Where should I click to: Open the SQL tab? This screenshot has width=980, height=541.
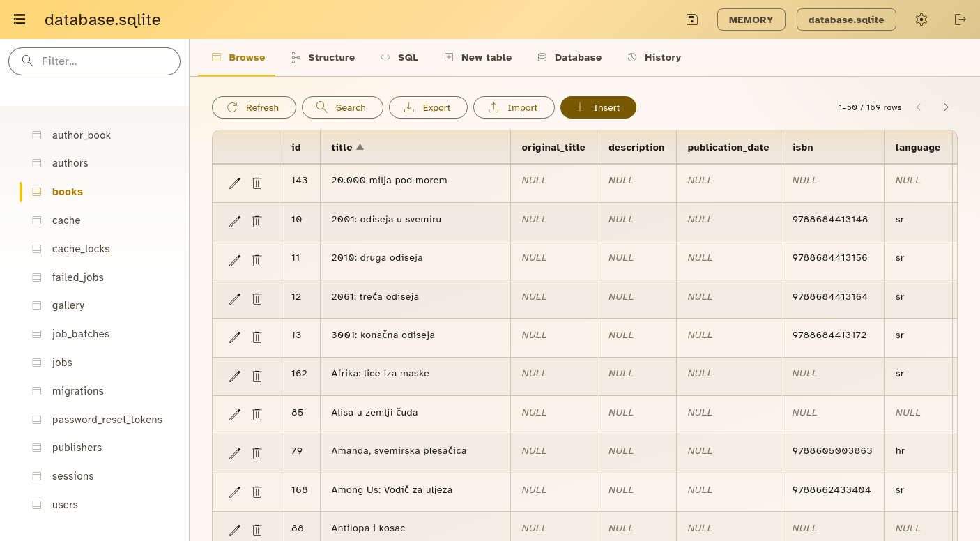pyautogui.click(x=399, y=57)
